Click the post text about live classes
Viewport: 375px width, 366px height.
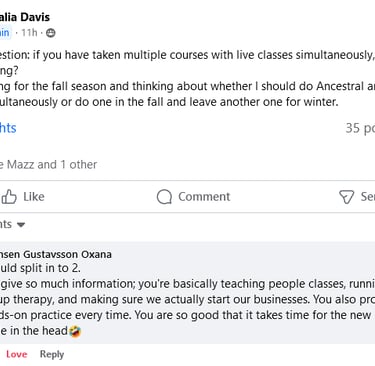pyautogui.click(x=187, y=55)
